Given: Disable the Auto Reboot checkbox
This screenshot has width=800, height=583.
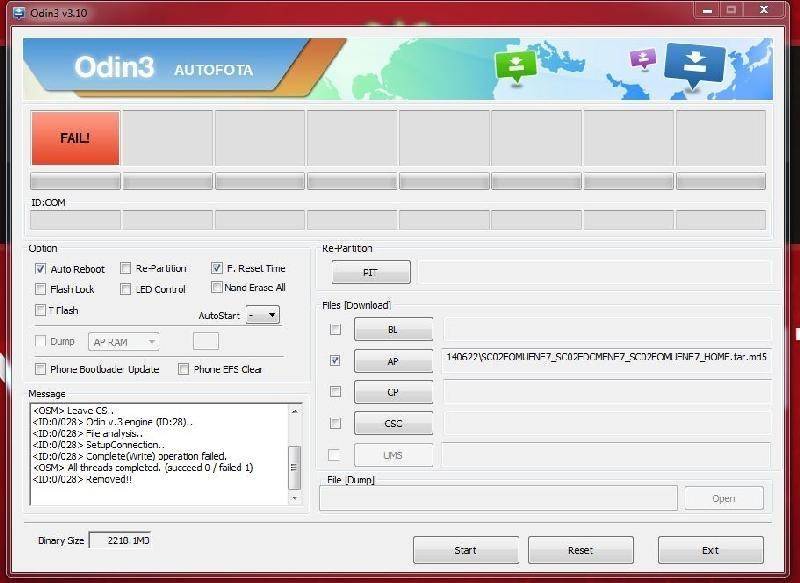Looking at the screenshot, I should 40,269.
